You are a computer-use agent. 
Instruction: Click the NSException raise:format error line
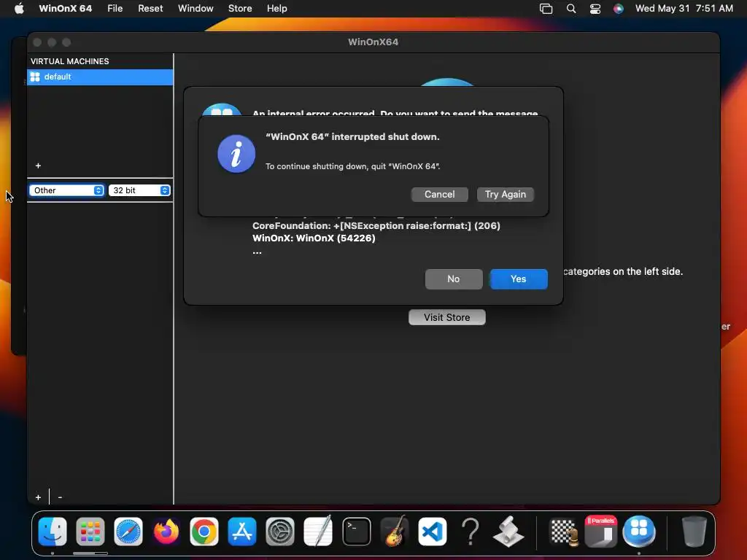coord(376,226)
